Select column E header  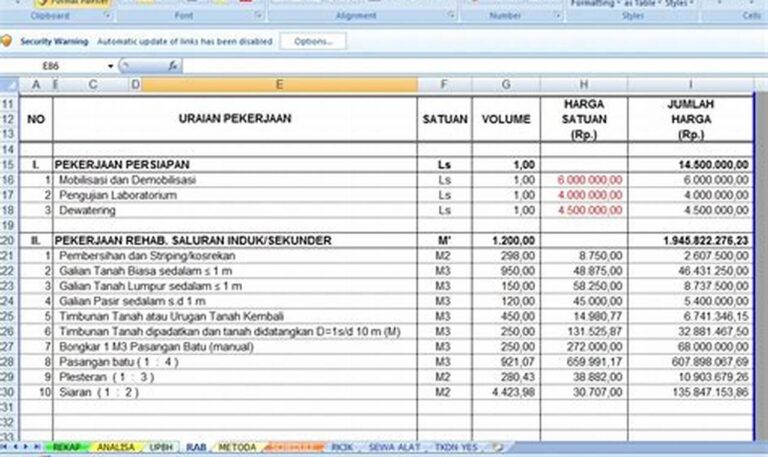(279, 85)
